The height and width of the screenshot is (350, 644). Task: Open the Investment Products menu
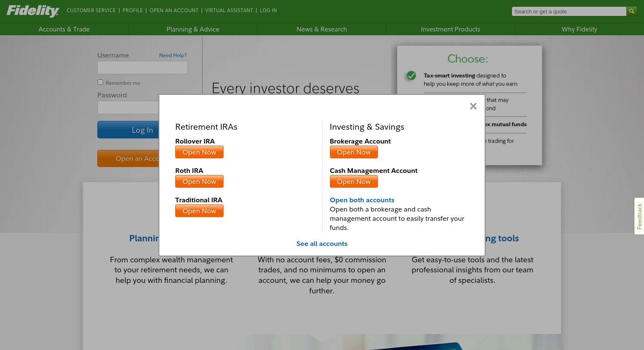pos(450,29)
